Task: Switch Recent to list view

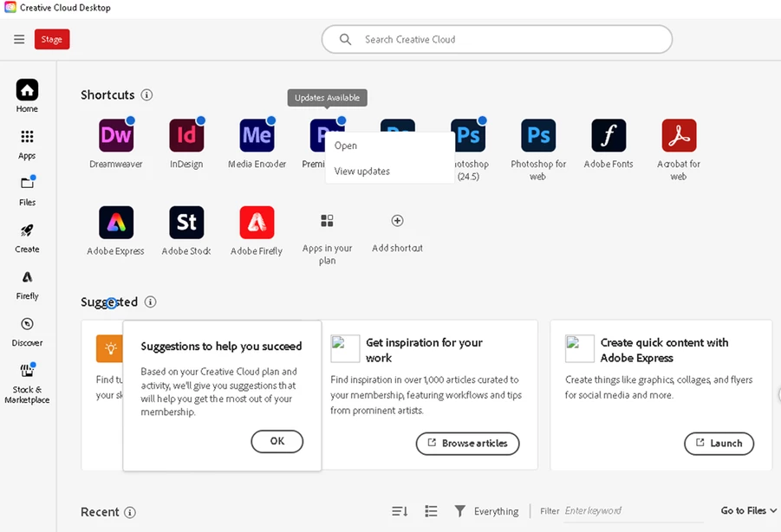Action: coord(431,511)
